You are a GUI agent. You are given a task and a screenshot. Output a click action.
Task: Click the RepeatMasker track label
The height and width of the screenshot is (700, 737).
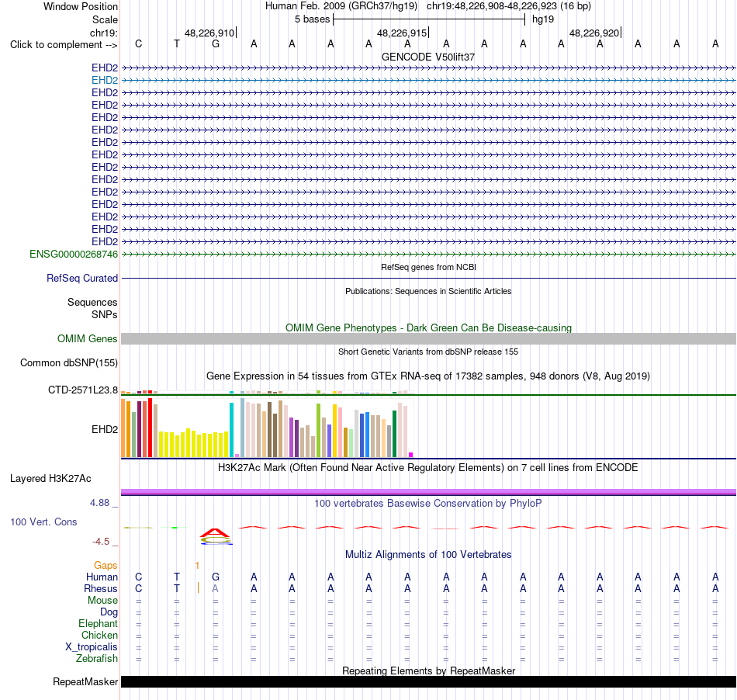pyautogui.click(x=85, y=681)
